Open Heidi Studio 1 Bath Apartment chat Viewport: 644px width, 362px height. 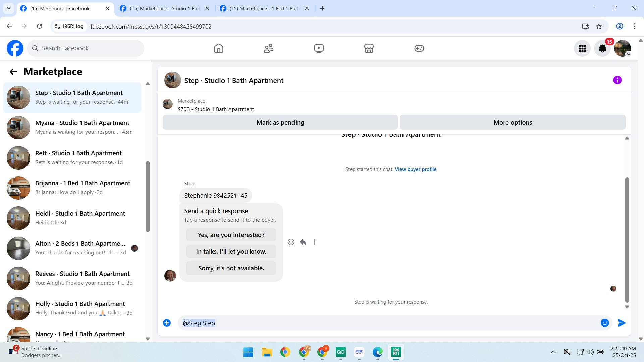[72, 218]
